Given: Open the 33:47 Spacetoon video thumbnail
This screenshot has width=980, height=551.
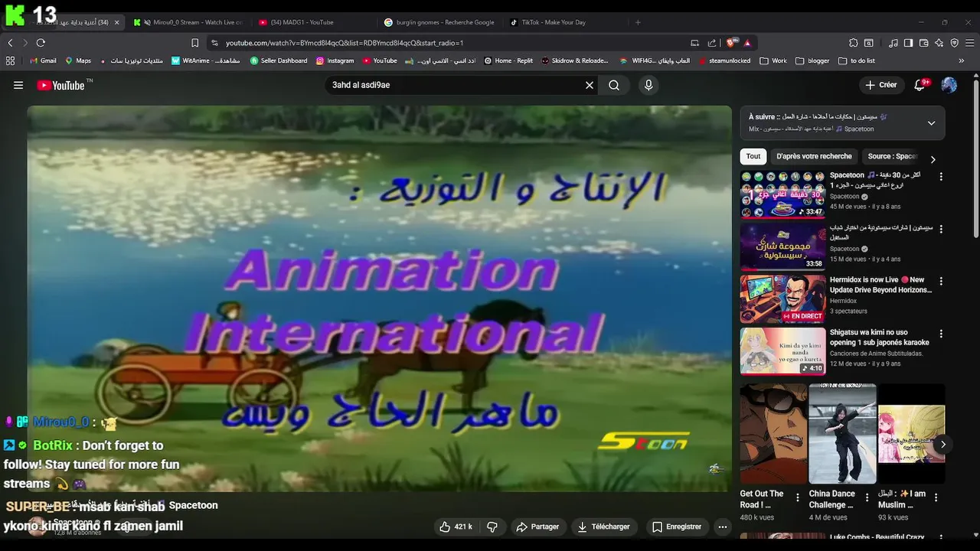Looking at the screenshot, I should pos(782,194).
